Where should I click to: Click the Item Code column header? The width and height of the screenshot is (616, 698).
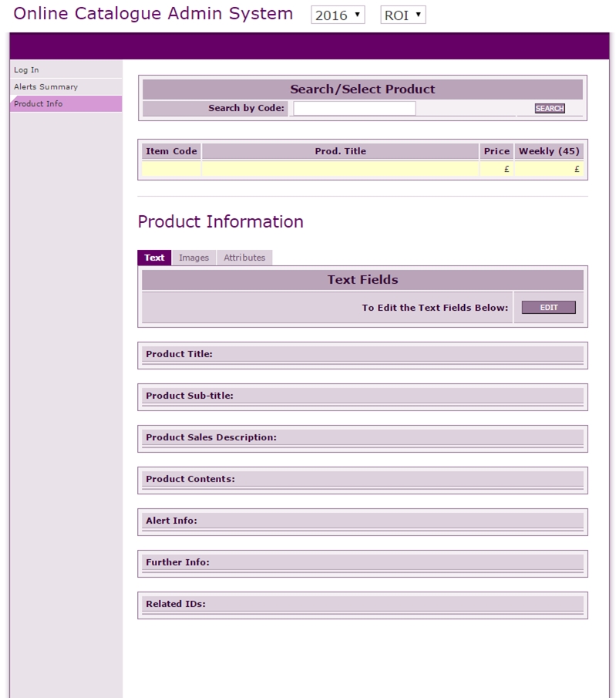(x=171, y=151)
